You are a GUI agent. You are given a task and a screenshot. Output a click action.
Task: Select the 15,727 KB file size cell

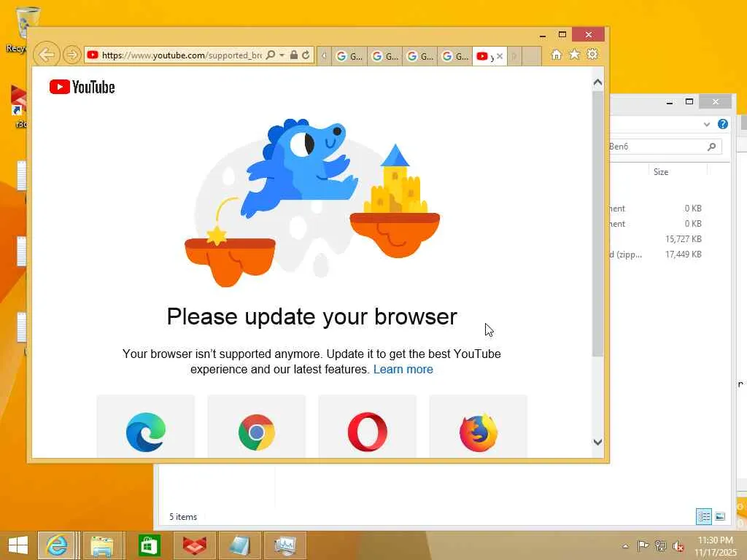[683, 239]
